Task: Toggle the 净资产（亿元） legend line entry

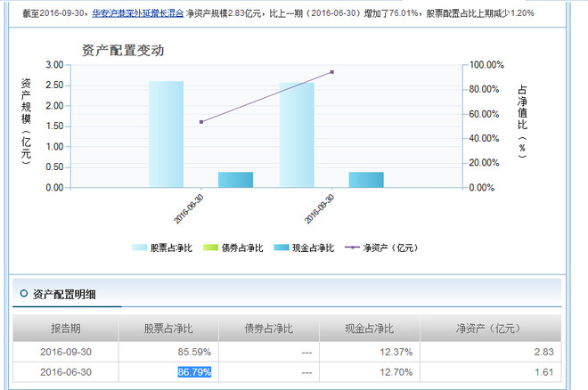Action: [x=381, y=248]
